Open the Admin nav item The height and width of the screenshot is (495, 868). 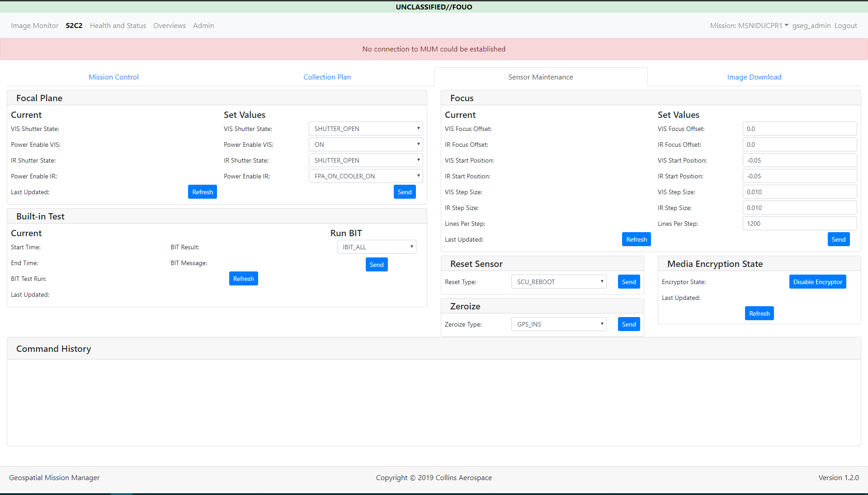(203, 25)
